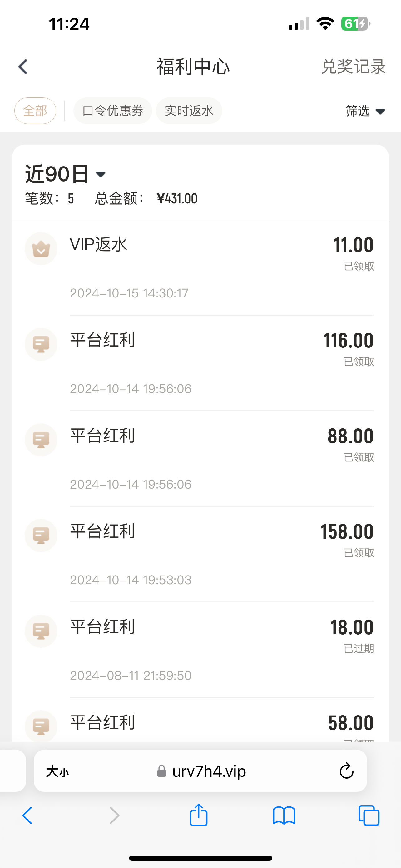Expand the 近90日 date range dropdown
Viewport: 401px width, 868px height.
[x=66, y=174]
